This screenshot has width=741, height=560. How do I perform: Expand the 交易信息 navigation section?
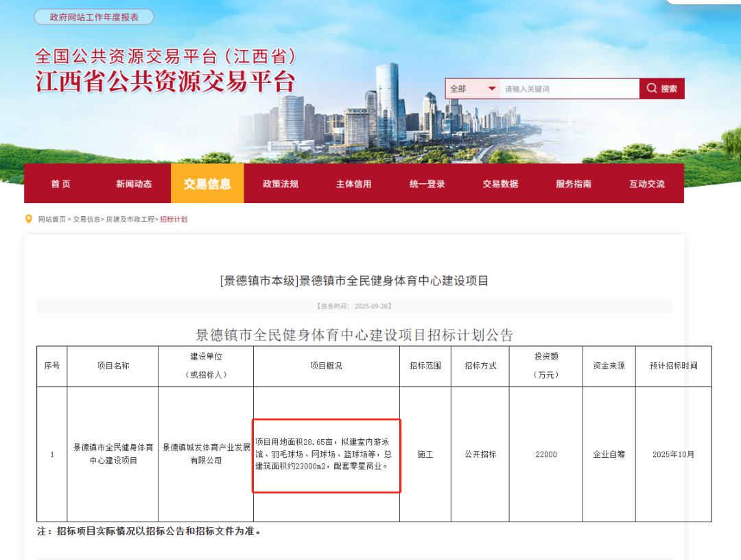(x=207, y=183)
